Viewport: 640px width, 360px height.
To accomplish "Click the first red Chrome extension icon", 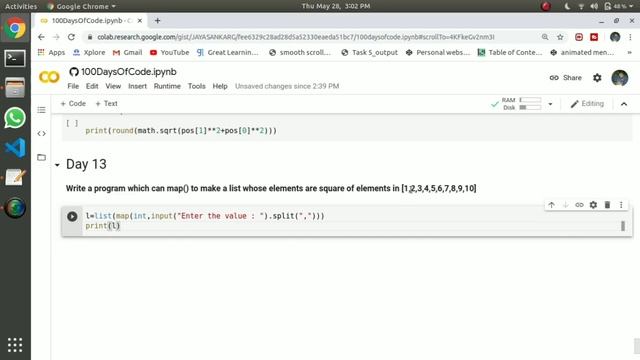I will [x=579, y=37].
